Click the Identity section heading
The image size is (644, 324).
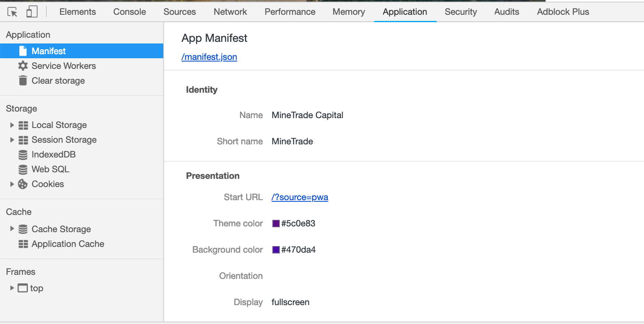(x=202, y=90)
